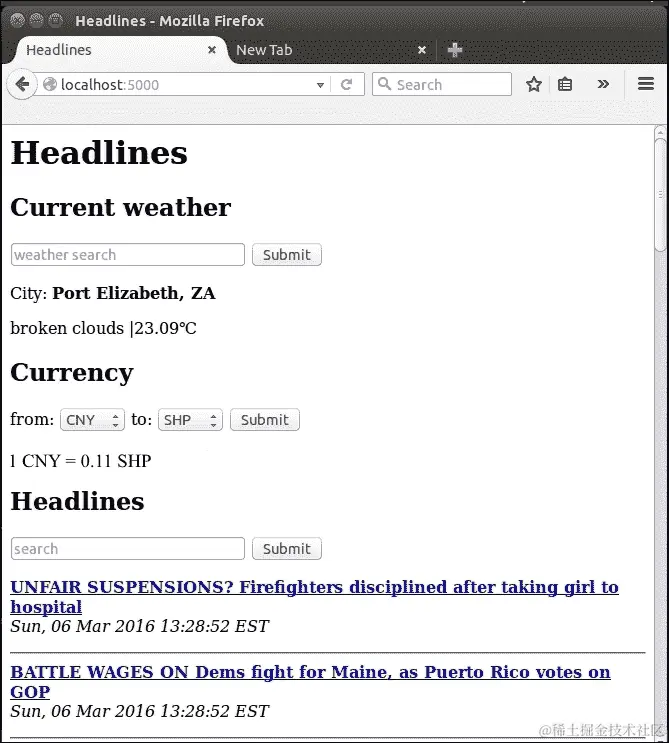The width and height of the screenshot is (669, 743).
Task: Focus the weather search input field
Action: 128,255
